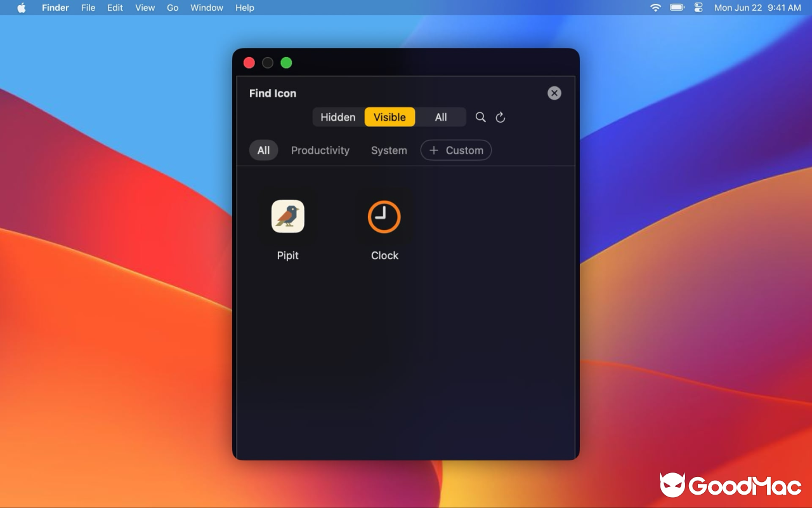The image size is (812, 508).
Task: Show All icons segment
Action: click(x=441, y=117)
